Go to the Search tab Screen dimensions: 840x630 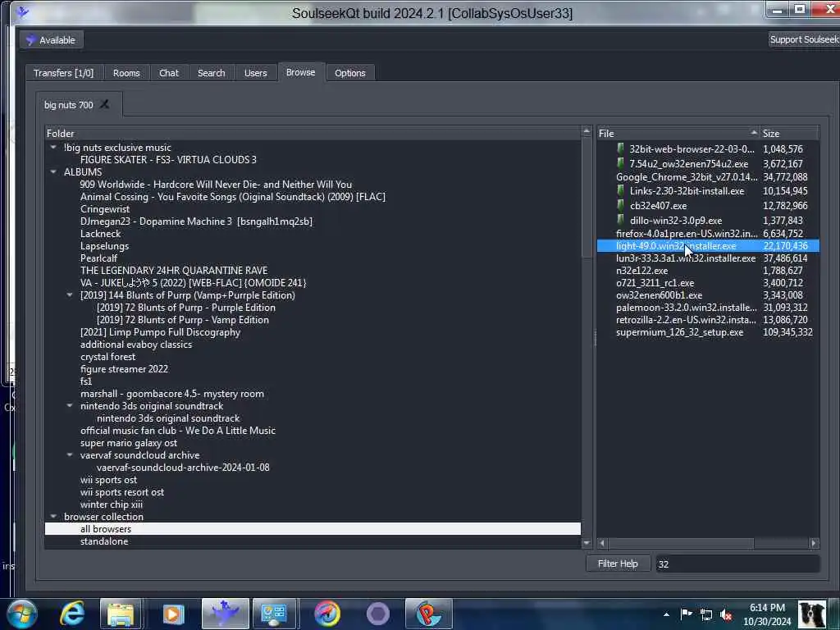(211, 73)
